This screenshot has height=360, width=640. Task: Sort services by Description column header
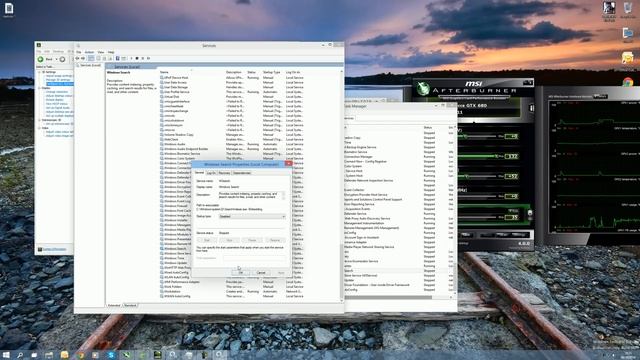(234, 72)
